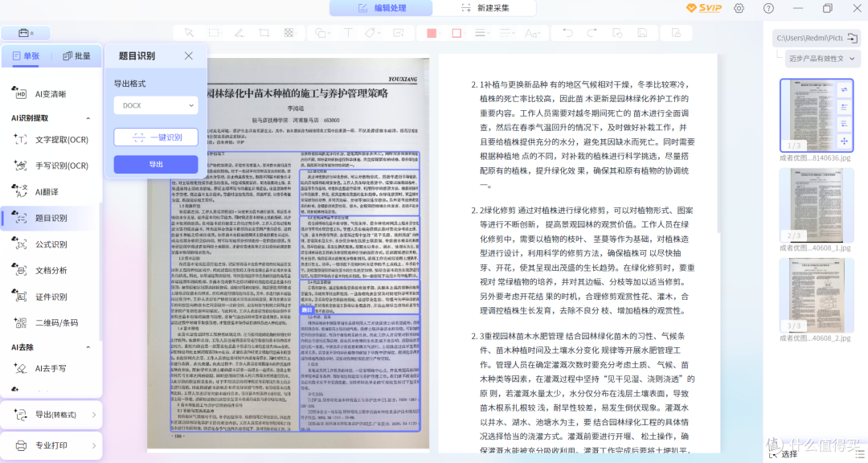
Task: Open 证件识别 ID recognition
Action: [x=51, y=297]
